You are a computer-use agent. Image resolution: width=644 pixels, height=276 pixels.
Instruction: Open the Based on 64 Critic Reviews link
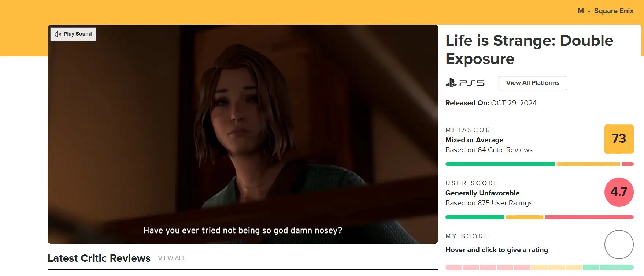tap(489, 150)
